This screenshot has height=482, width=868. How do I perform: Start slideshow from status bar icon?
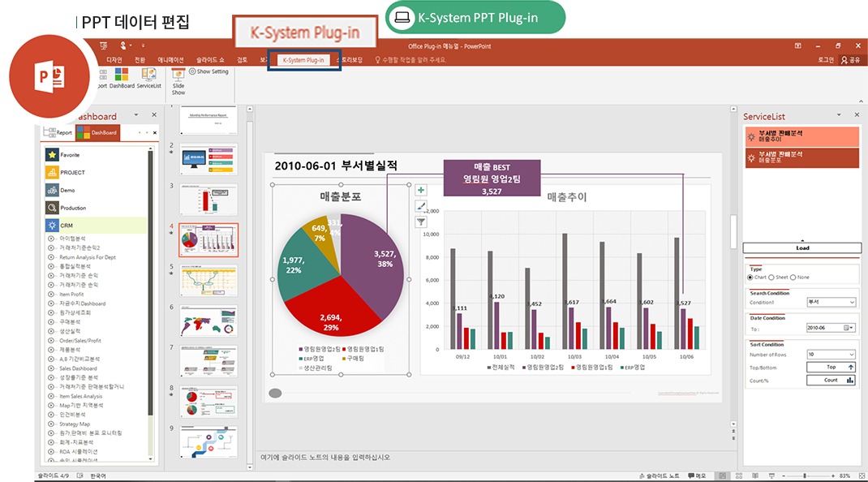coord(771,476)
